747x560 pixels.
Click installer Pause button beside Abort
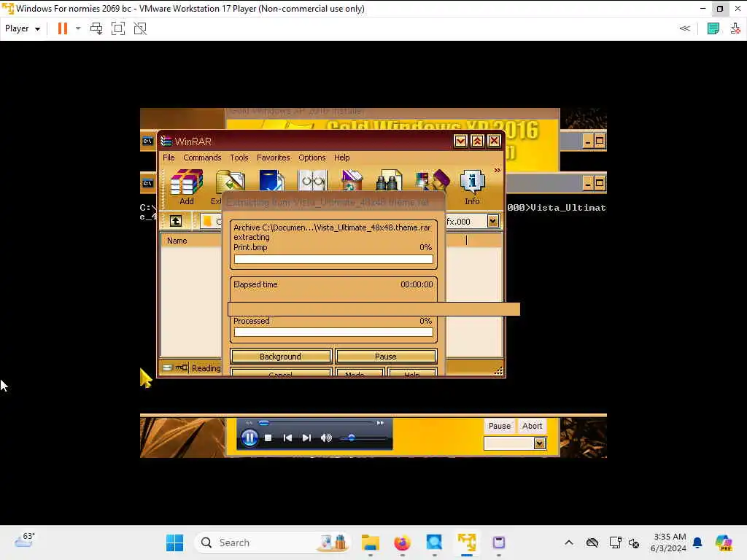click(499, 426)
